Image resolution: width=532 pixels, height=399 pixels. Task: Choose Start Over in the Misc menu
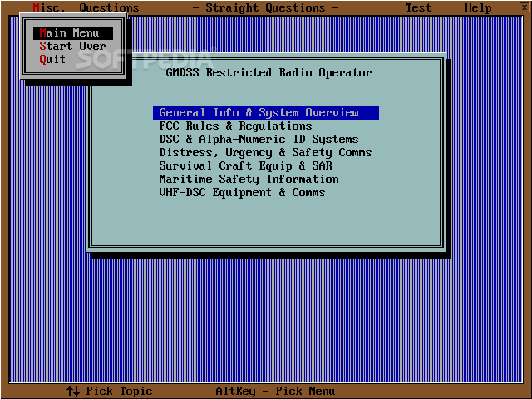pyautogui.click(x=73, y=47)
